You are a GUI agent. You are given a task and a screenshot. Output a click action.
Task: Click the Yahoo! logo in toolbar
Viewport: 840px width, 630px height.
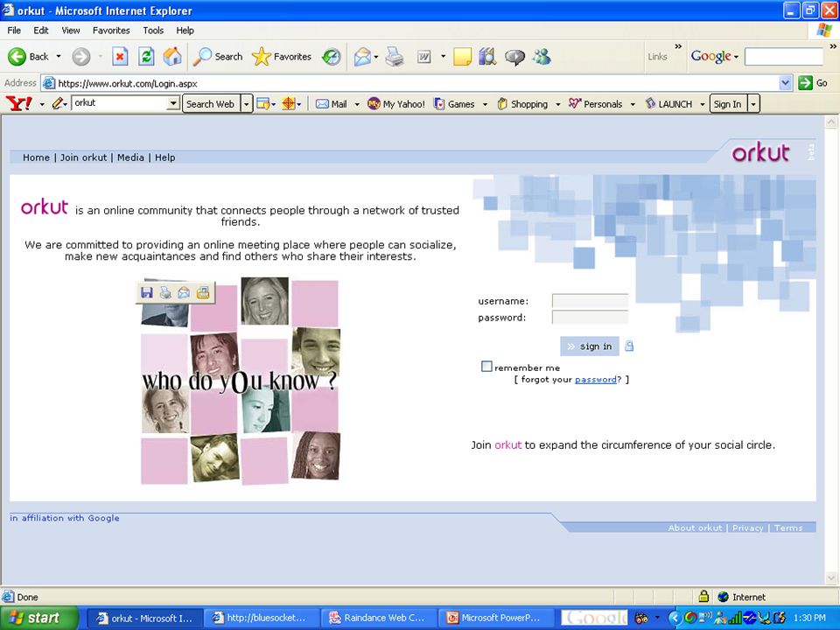coord(18,103)
